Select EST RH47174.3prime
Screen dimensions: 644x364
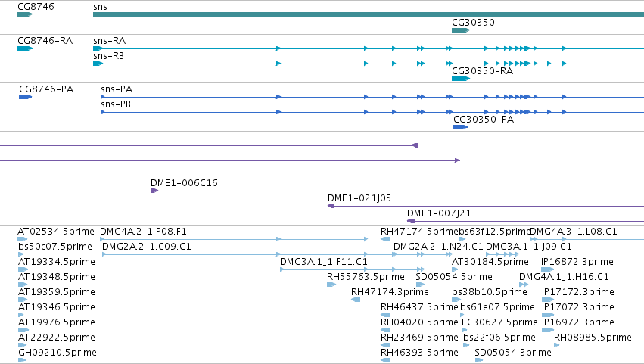pos(356,300)
